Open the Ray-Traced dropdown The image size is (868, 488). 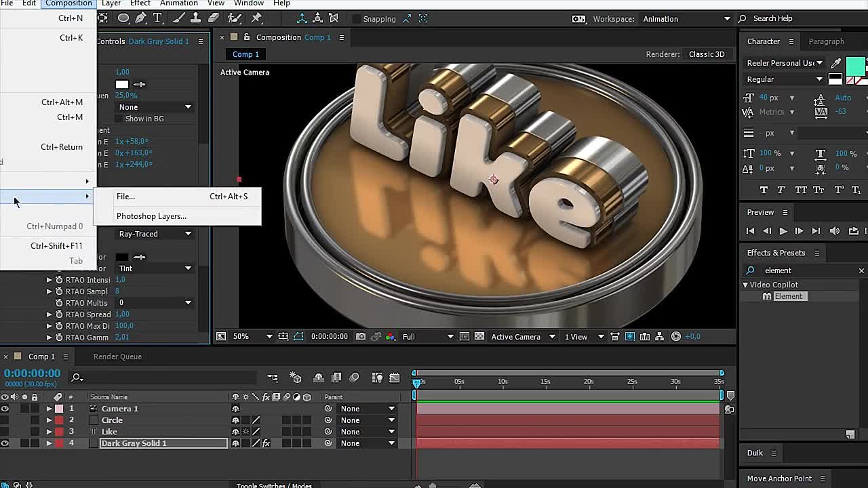point(155,234)
